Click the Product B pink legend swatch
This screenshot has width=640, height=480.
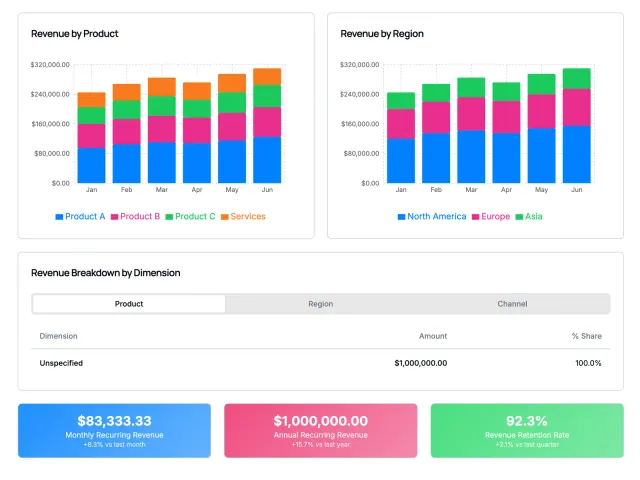click(114, 217)
